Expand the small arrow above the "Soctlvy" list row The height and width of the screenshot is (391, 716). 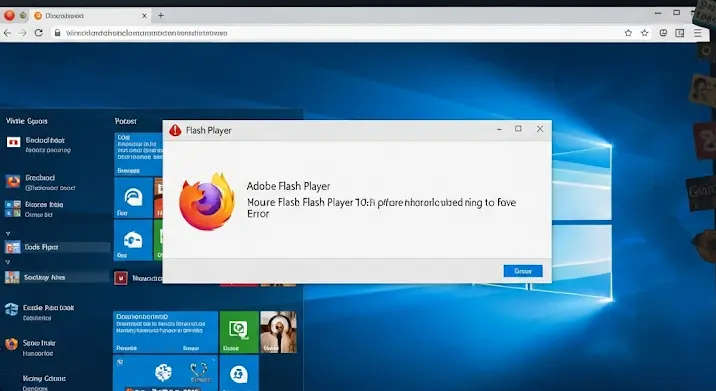[x=7, y=262]
